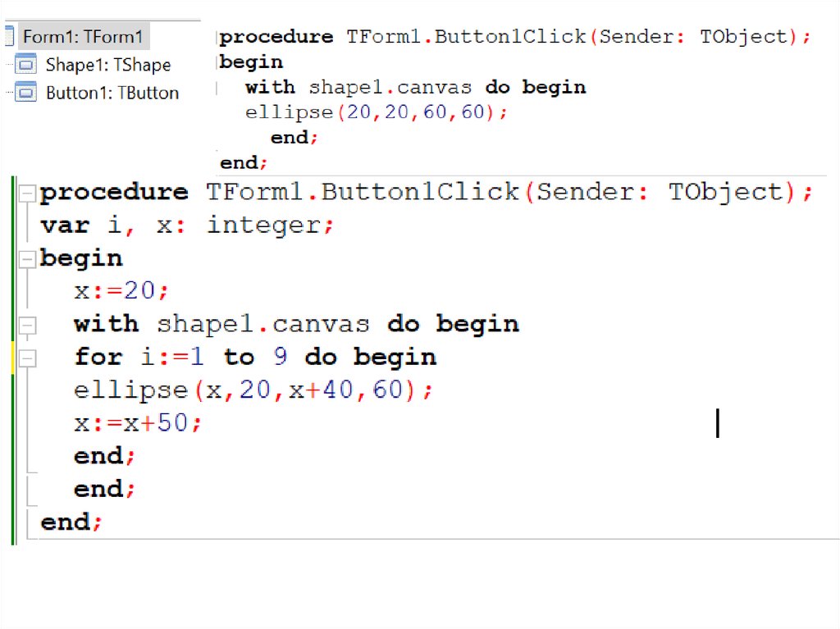Image resolution: width=840 pixels, height=629 pixels.
Task: Click the Shape1 component icon
Action: (x=26, y=65)
